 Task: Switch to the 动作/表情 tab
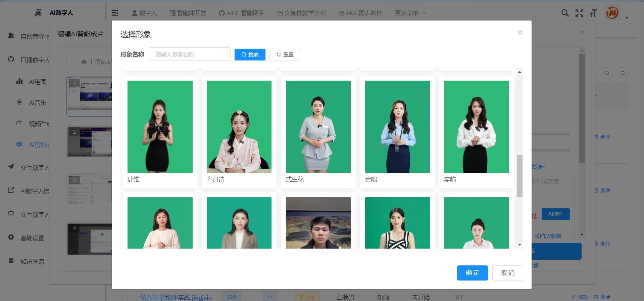tap(548, 236)
